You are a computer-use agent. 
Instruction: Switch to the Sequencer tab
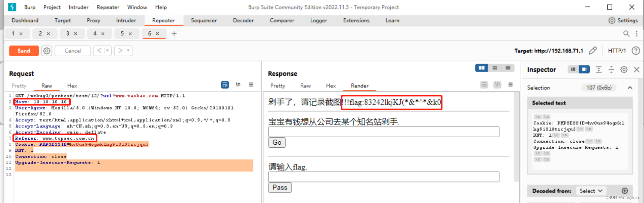tap(204, 20)
